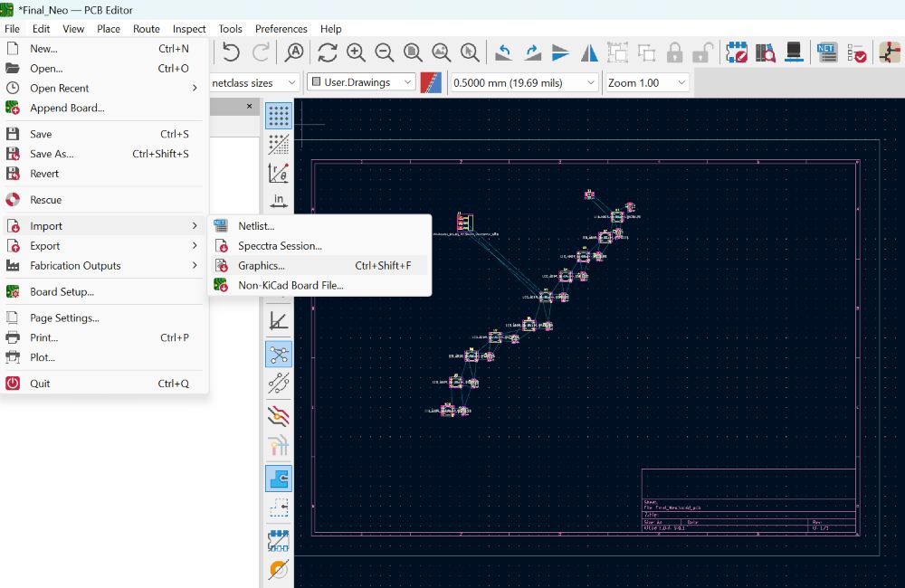The image size is (905, 588).
Task: Toggle inactive layer display mode
Action: tap(279, 416)
